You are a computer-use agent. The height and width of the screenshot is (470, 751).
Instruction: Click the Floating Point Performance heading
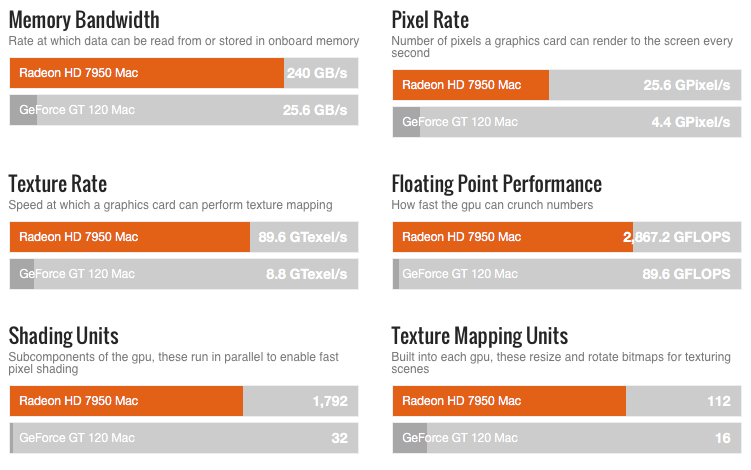tap(497, 184)
